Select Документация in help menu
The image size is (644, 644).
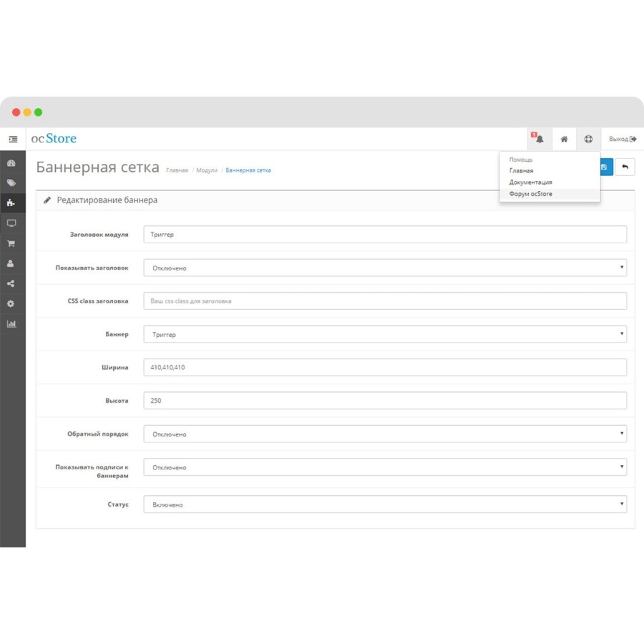tap(530, 182)
